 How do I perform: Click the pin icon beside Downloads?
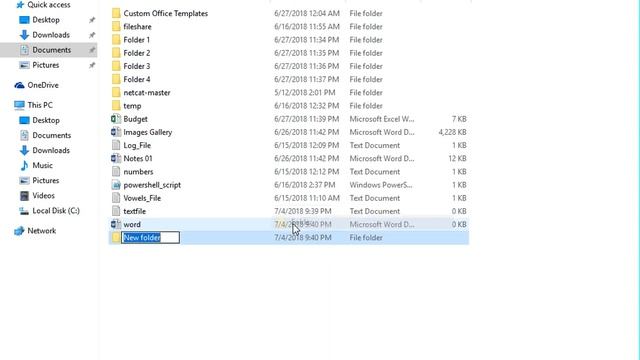point(92,35)
